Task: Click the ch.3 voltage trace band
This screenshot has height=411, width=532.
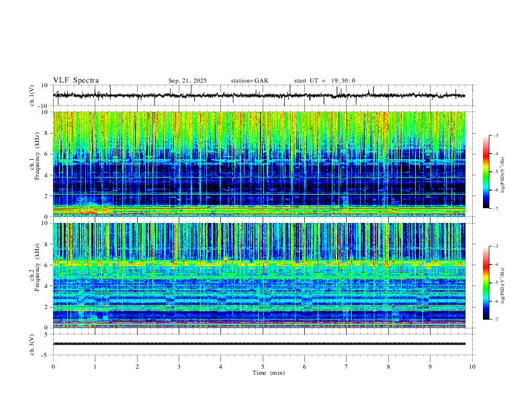Action: [259, 344]
